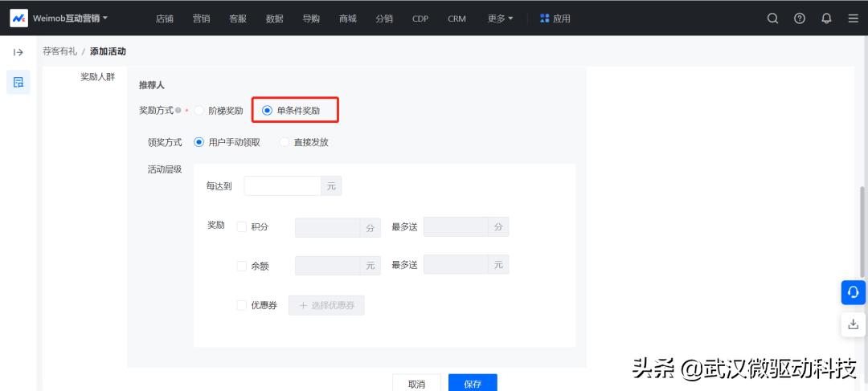Open the 商城 menu
Image resolution: width=868 pixels, height=391 pixels.
[348, 18]
